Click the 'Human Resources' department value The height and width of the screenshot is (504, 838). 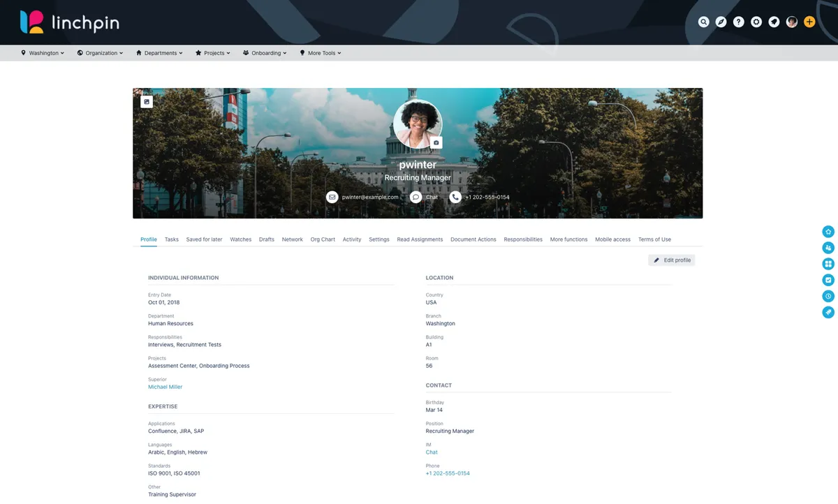170,324
